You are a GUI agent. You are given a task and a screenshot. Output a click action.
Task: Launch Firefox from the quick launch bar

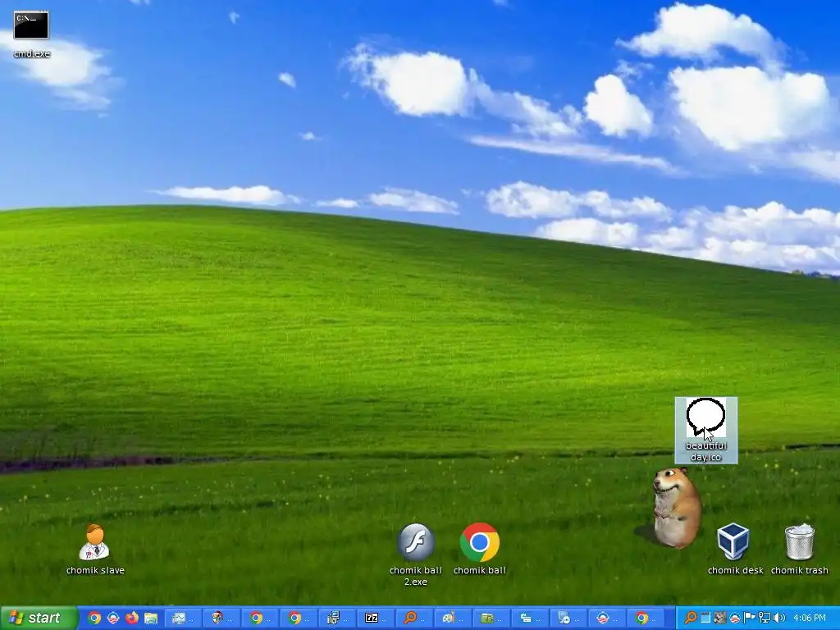click(132, 619)
